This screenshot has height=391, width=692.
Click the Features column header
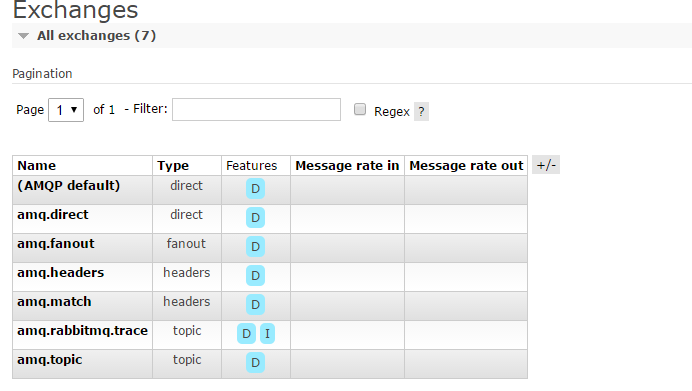(252, 165)
